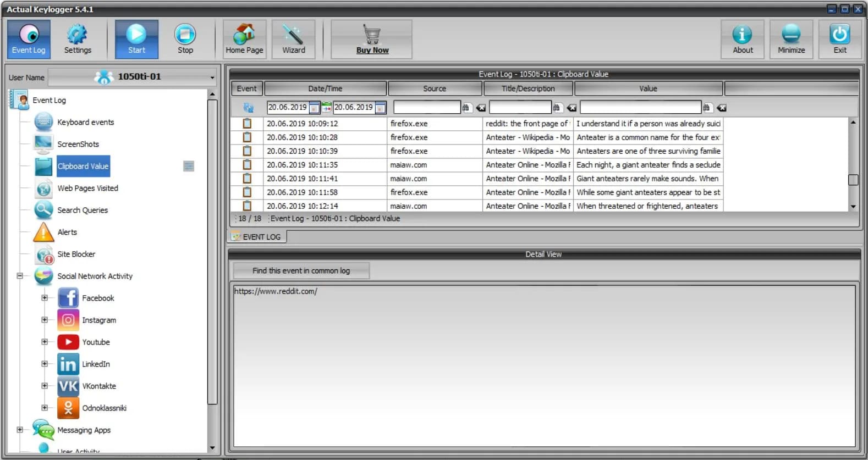The width and height of the screenshot is (868, 460).
Task: Launch the Wizard tool
Action: (x=294, y=40)
